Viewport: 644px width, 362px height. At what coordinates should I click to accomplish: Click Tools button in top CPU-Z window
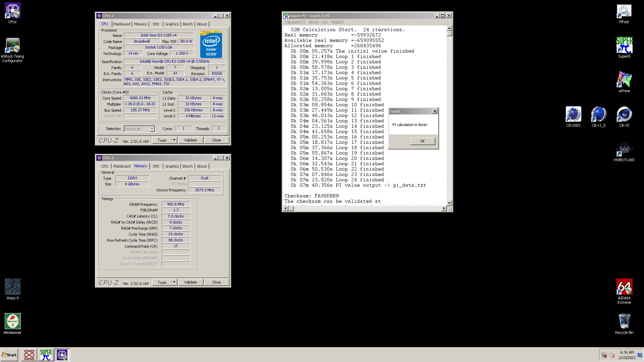(x=162, y=140)
